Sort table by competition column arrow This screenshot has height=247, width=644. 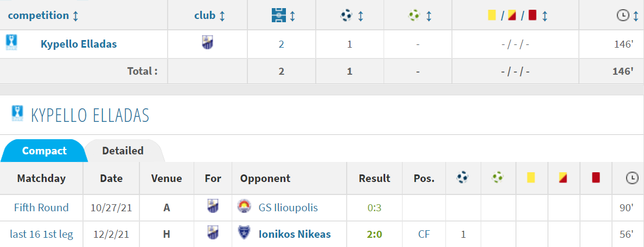pyautogui.click(x=75, y=16)
